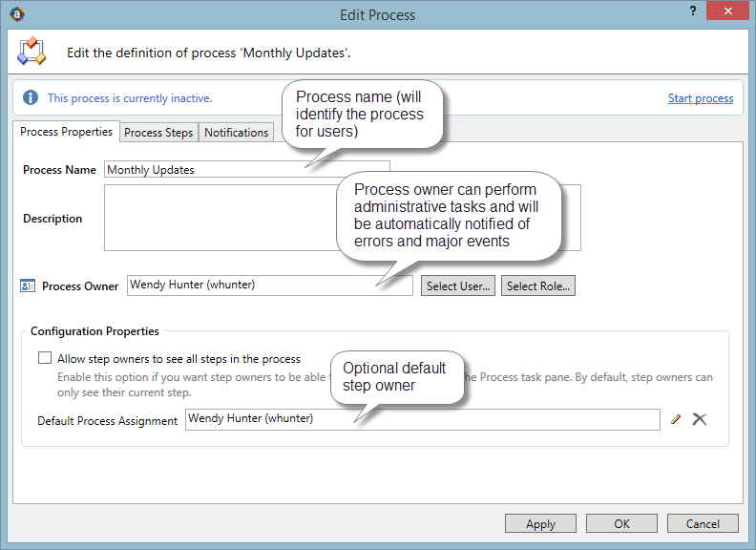Click the Start process link
Screen dimensions: 756x550
pyautogui.click(x=700, y=98)
